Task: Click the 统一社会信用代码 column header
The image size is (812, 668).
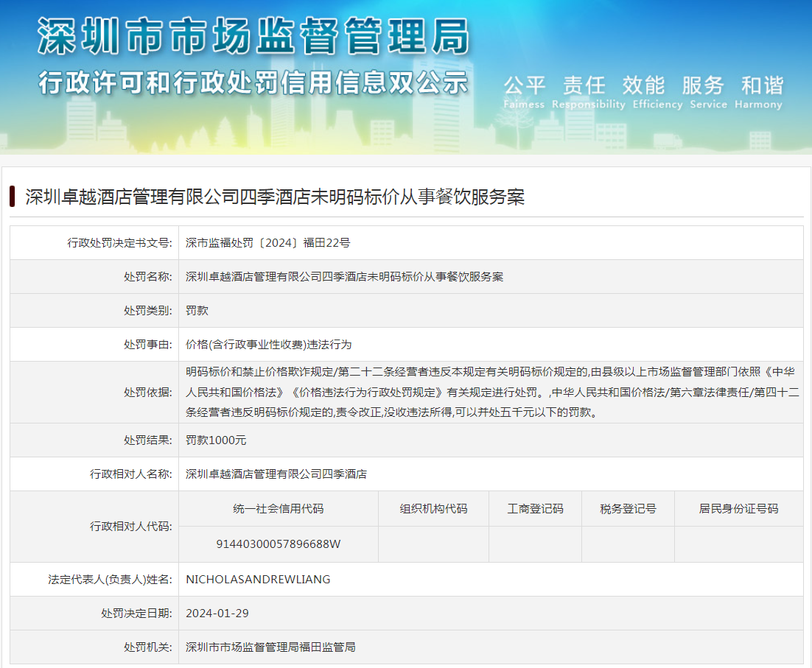Action: 278,508
